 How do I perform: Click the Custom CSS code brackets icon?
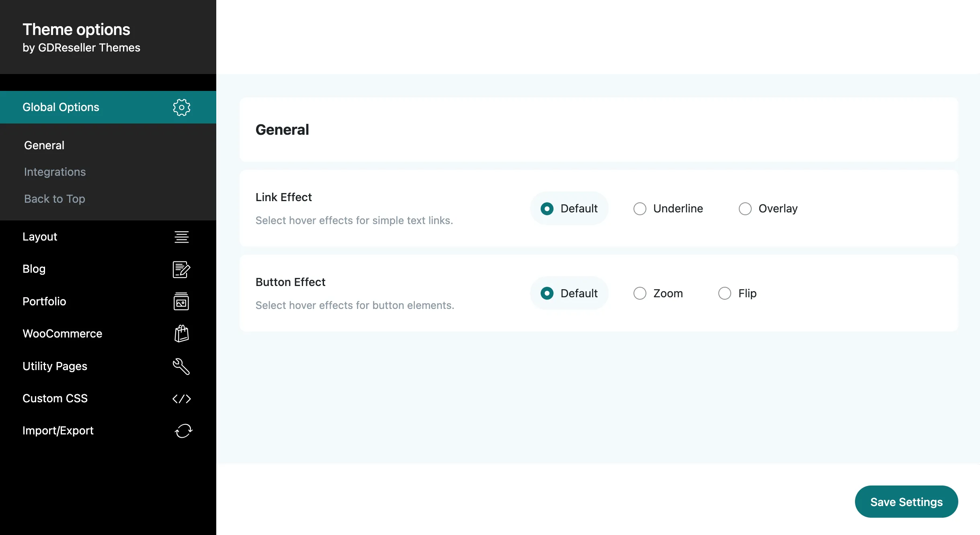coord(182,399)
